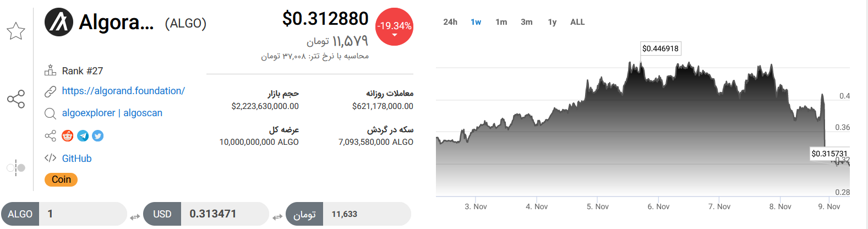
Task: Add Algorand to favorites with star icon
Action: pos(16,31)
